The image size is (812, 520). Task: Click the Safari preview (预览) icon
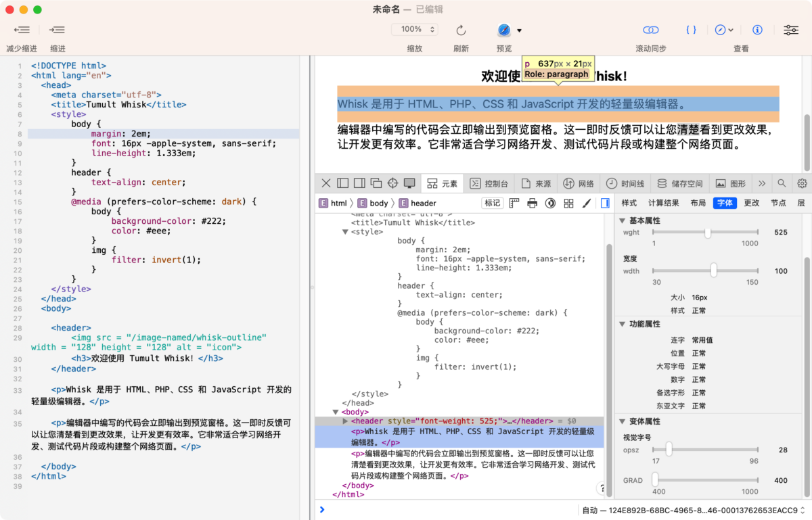(504, 30)
